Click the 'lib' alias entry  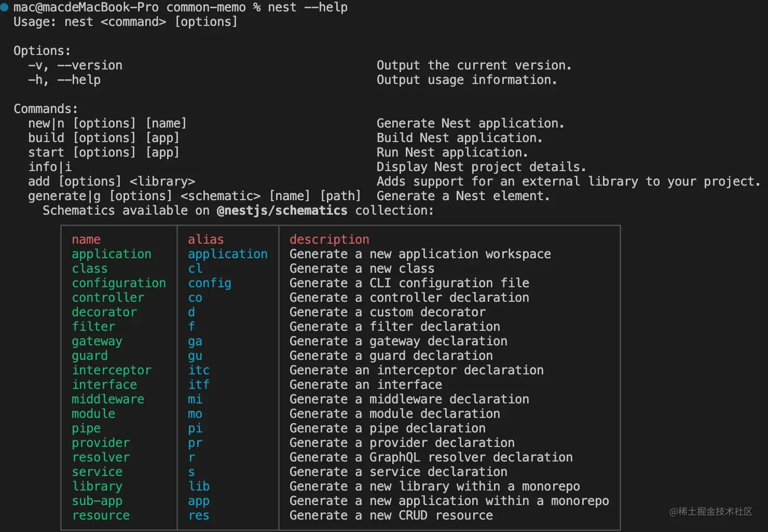coord(198,486)
